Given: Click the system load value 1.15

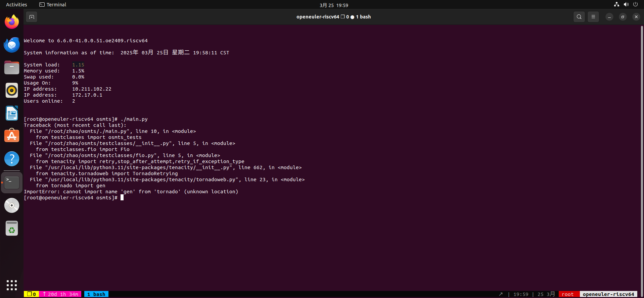Looking at the screenshot, I should (78, 65).
